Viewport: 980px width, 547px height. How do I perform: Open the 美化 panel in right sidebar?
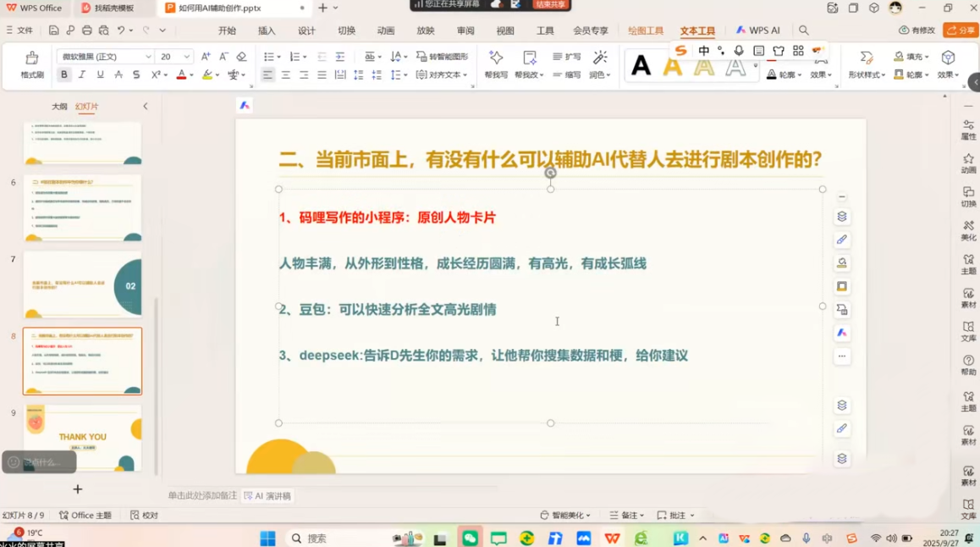[x=968, y=230]
